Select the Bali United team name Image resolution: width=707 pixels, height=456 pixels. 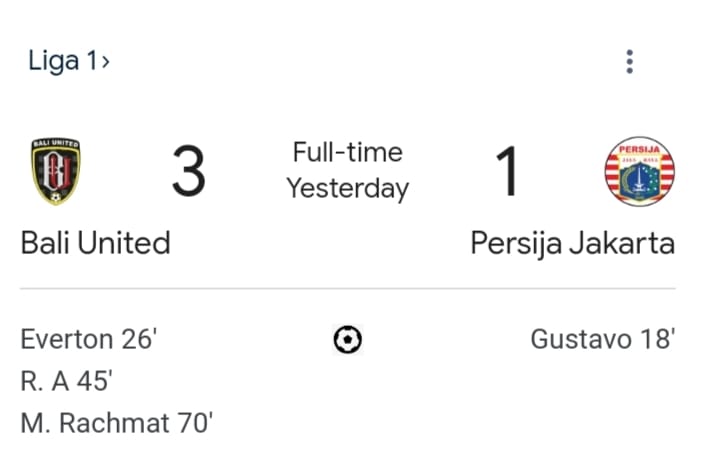tap(95, 243)
